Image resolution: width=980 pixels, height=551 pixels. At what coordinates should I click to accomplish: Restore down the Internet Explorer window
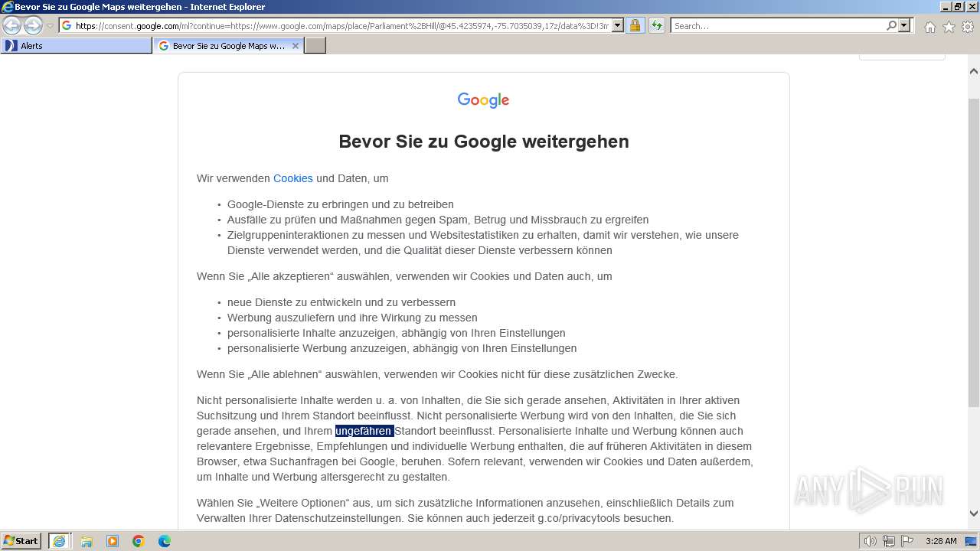click(x=957, y=7)
